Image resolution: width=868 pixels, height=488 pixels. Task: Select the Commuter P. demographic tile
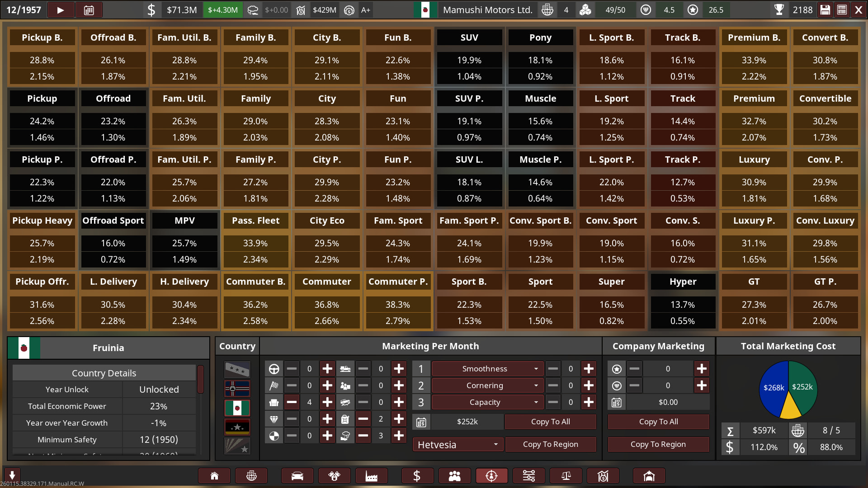coord(398,282)
